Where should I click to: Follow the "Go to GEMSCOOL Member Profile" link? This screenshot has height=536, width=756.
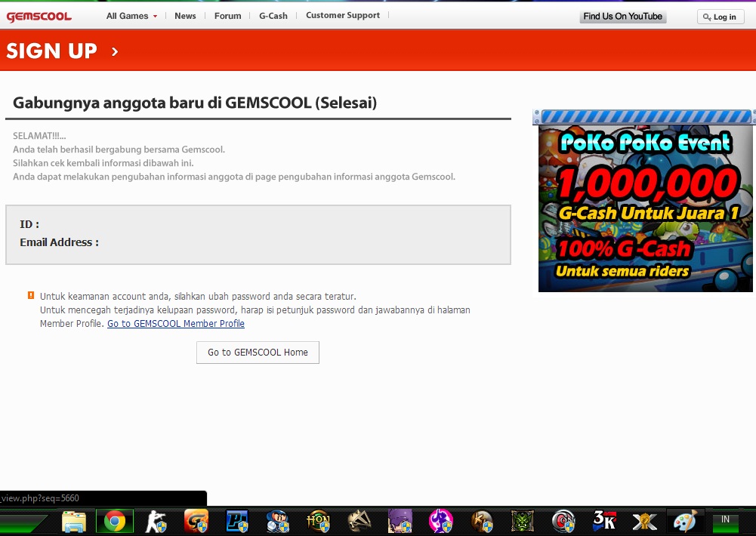pos(175,323)
